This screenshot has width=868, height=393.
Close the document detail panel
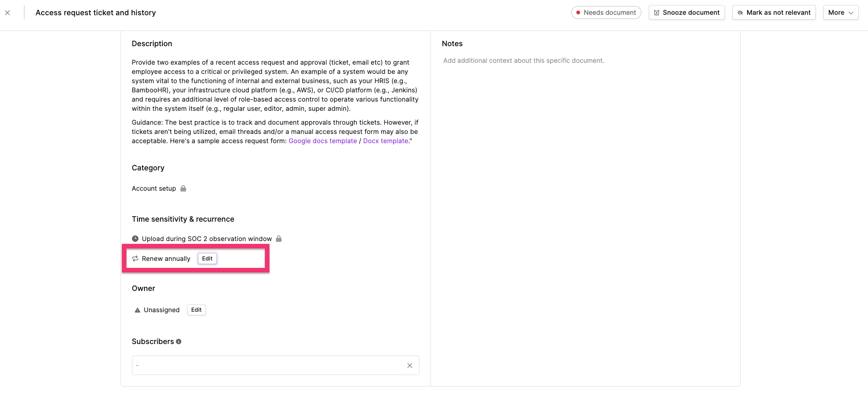(x=7, y=13)
